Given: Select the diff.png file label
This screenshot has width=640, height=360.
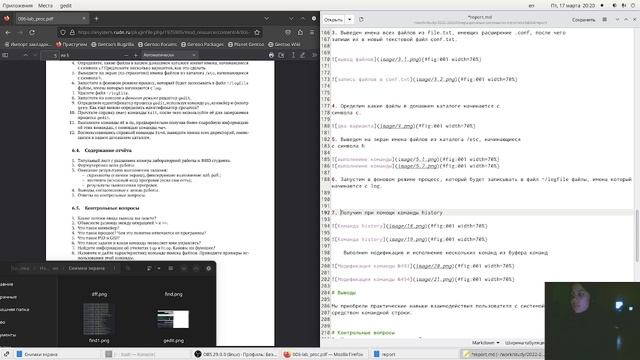Looking at the screenshot, I should (99, 294).
